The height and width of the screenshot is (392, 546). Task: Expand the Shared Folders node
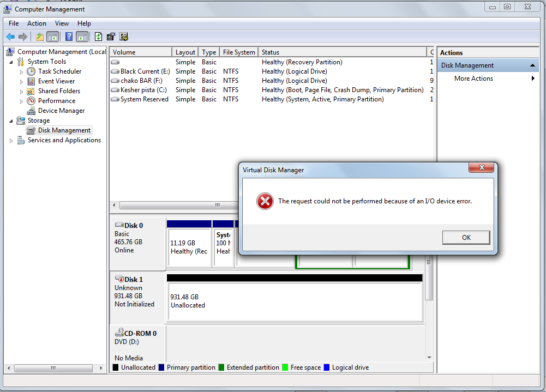22,92
